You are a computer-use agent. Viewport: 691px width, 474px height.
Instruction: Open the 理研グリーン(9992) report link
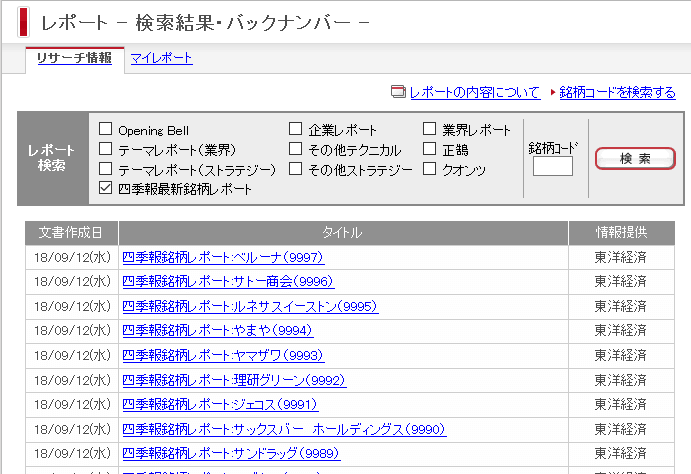(x=233, y=380)
